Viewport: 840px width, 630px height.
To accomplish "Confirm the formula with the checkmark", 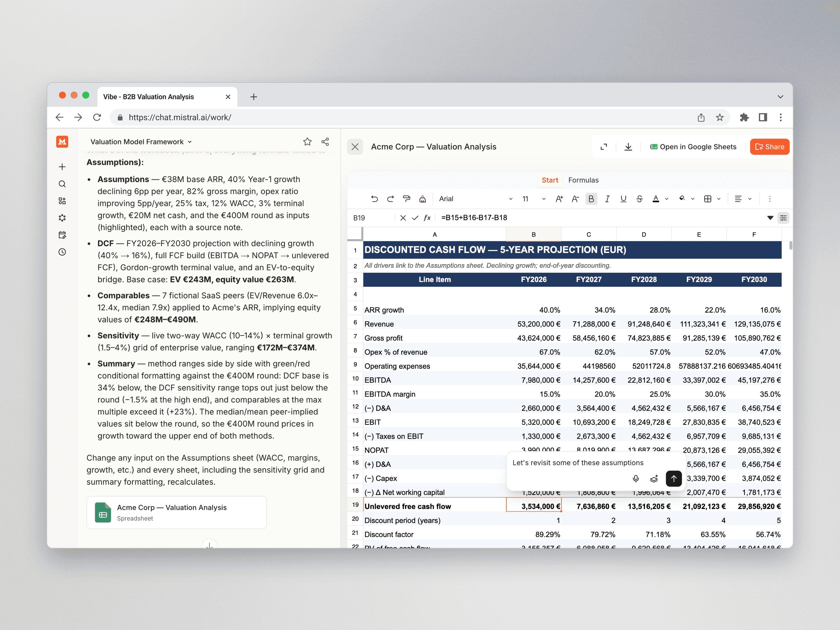I will tap(415, 218).
